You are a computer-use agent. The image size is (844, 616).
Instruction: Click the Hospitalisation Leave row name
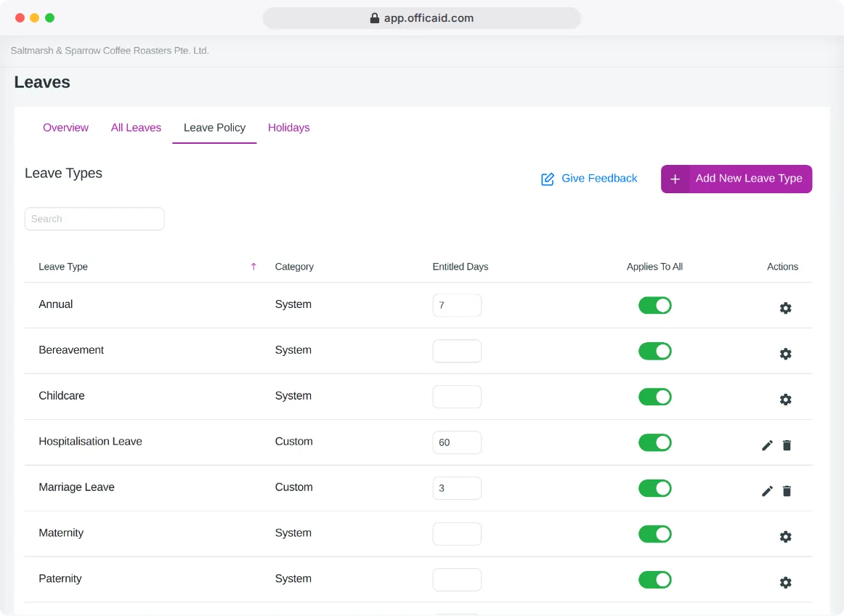[x=90, y=442]
